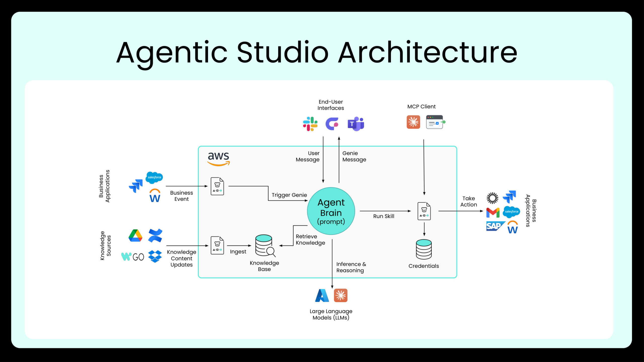
Task: Click the Ingest label
Action: click(x=238, y=252)
